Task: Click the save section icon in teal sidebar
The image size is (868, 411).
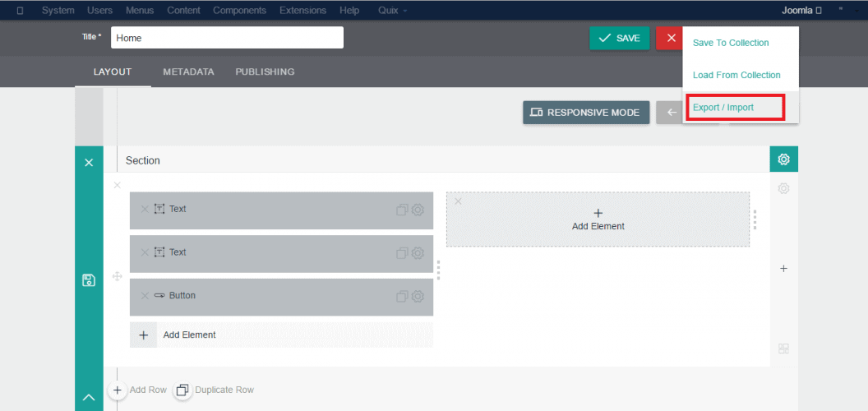Action: click(89, 280)
